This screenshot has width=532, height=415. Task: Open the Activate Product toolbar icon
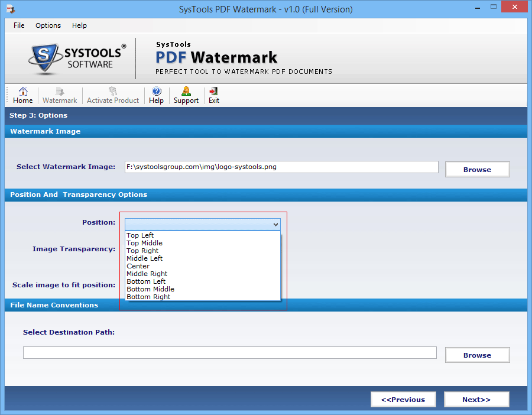tap(113, 95)
